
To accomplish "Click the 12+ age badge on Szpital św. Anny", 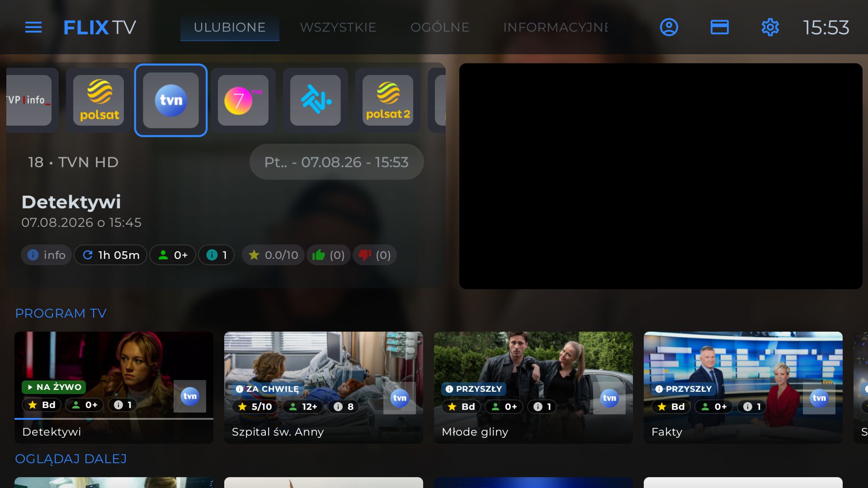I will [x=303, y=407].
